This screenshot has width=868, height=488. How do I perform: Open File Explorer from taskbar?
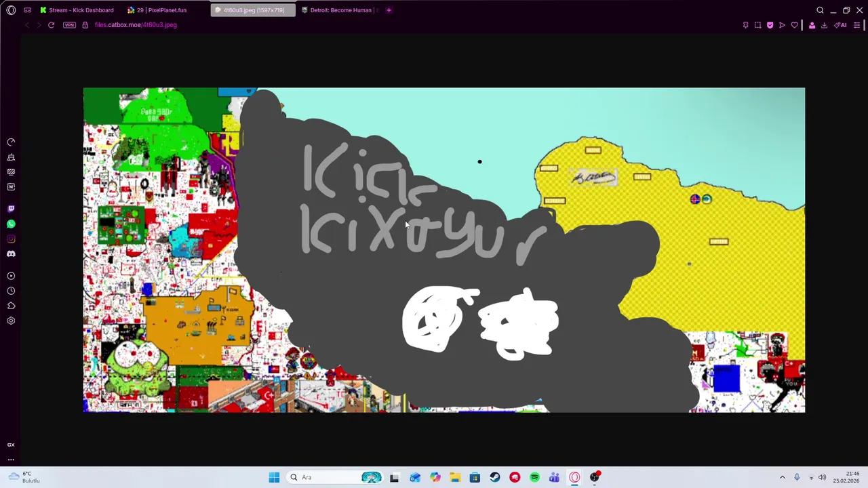point(455,477)
